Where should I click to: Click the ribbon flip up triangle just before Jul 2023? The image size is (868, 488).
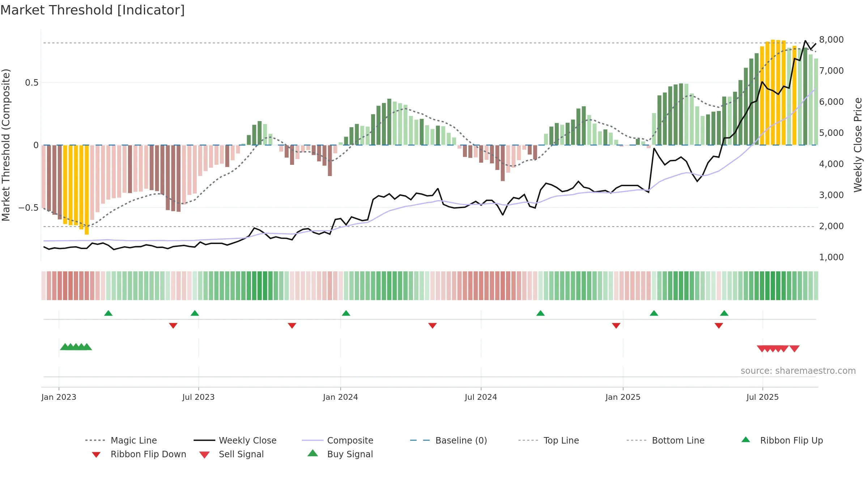tap(195, 313)
